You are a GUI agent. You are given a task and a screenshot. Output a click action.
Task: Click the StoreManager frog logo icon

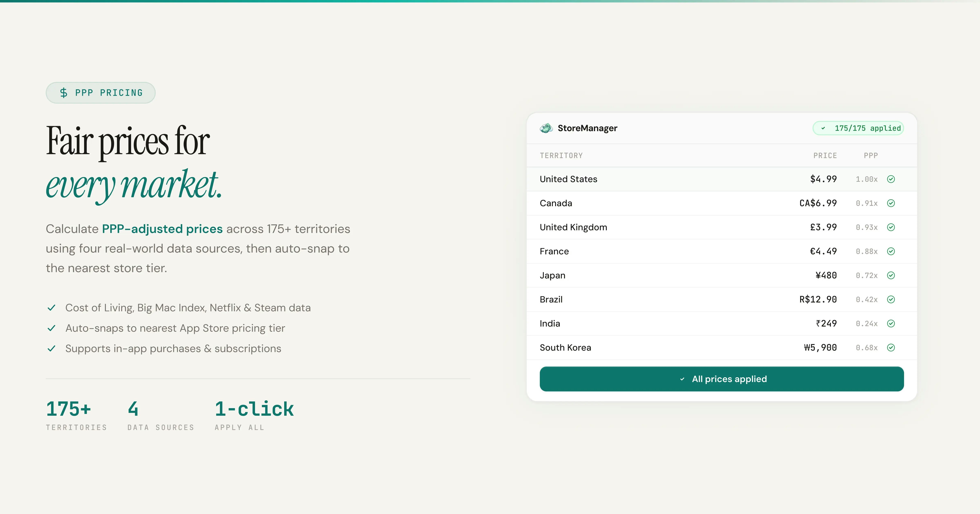pos(547,128)
